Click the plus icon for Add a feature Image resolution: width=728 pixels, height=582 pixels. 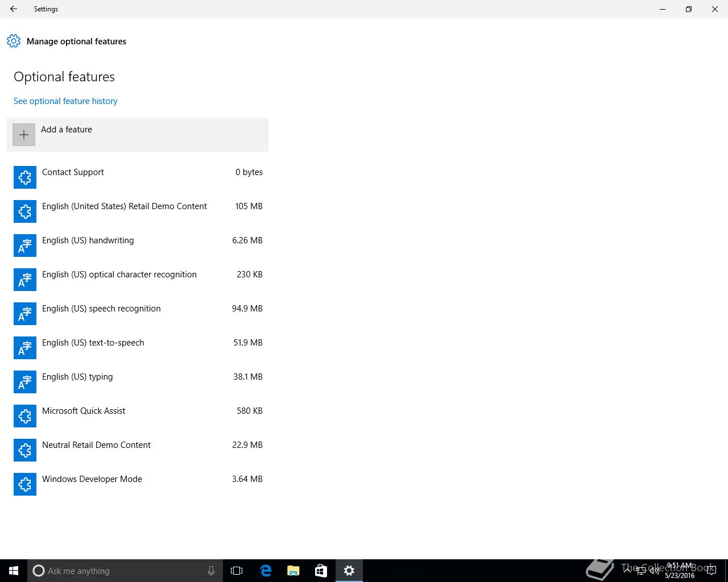coord(24,135)
